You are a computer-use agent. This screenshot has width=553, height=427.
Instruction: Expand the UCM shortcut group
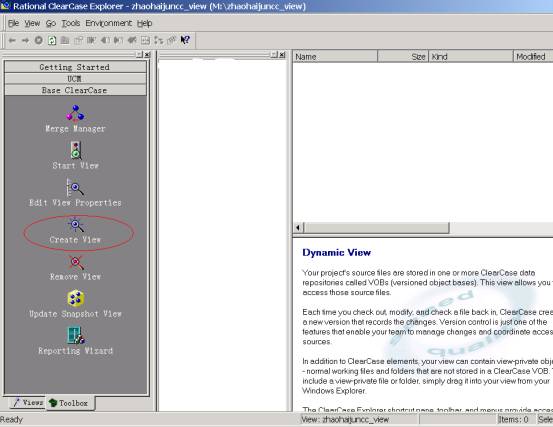tap(75, 79)
